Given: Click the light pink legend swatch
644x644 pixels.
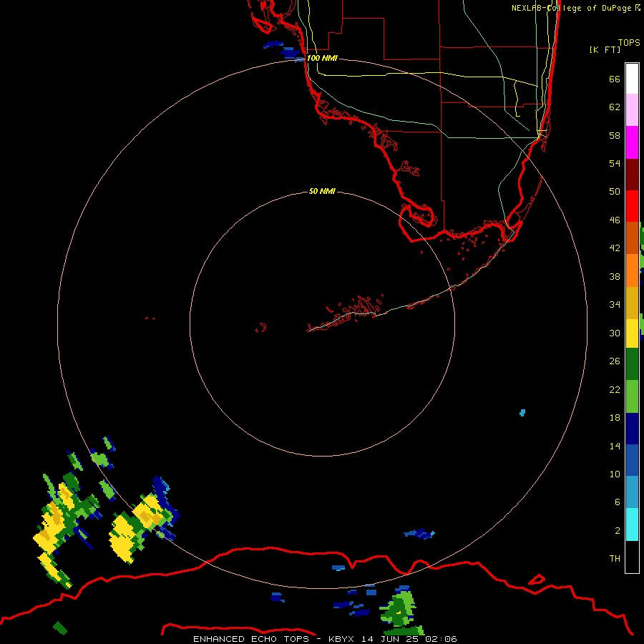Looking at the screenshot, I should (632, 110).
